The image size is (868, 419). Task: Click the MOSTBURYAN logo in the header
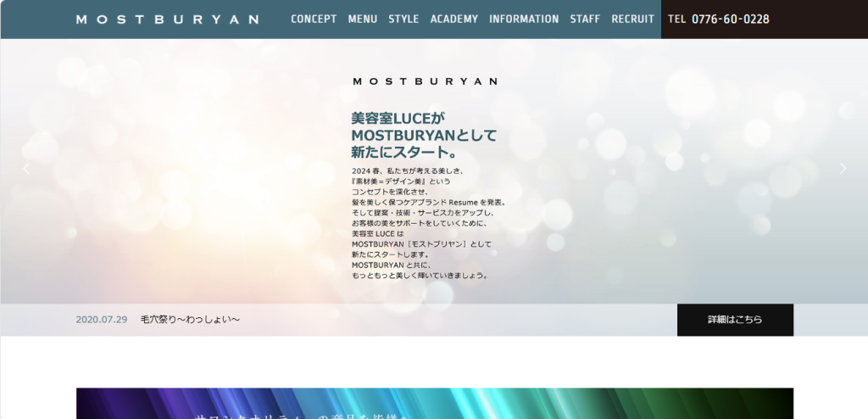167,20
